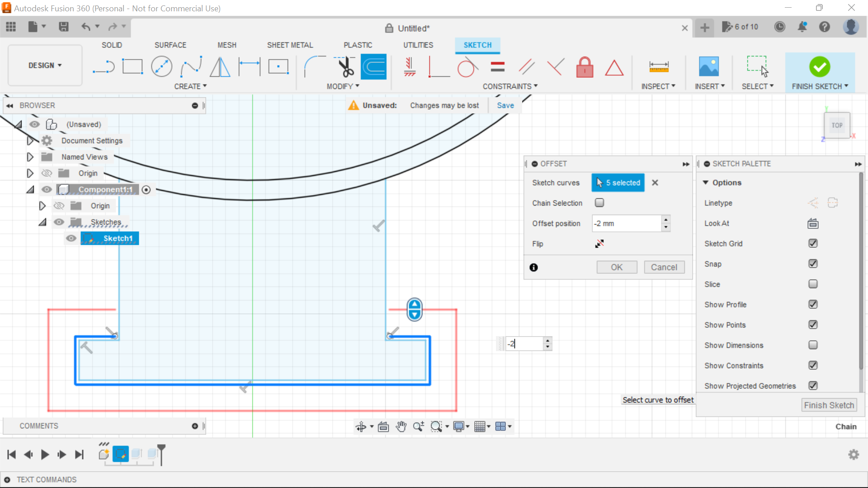Disable the Sketch Grid checkbox

point(813,244)
